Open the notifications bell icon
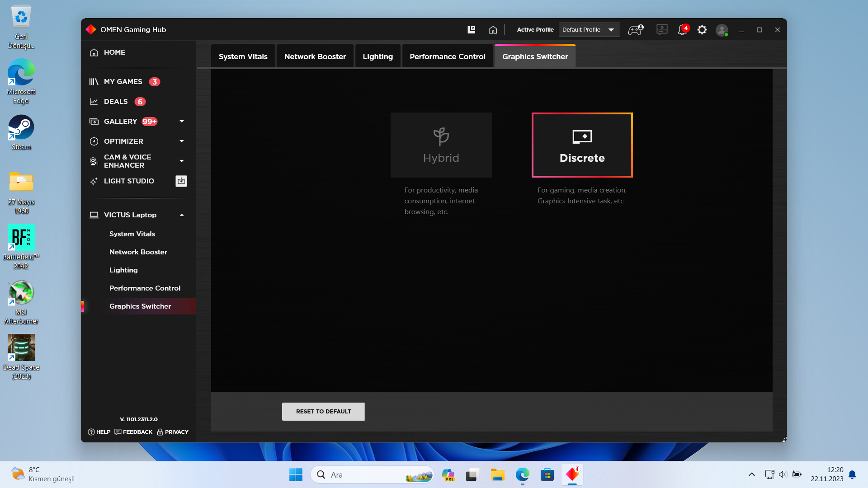Image resolution: width=868 pixels, height=488 pixels. pos(682,30)
